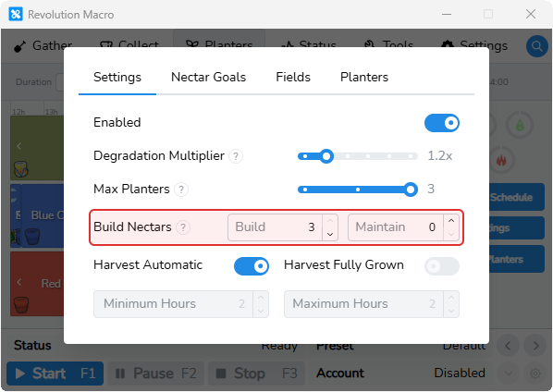
Task: Click the green droplet circular icon
Action: [520, 125]
